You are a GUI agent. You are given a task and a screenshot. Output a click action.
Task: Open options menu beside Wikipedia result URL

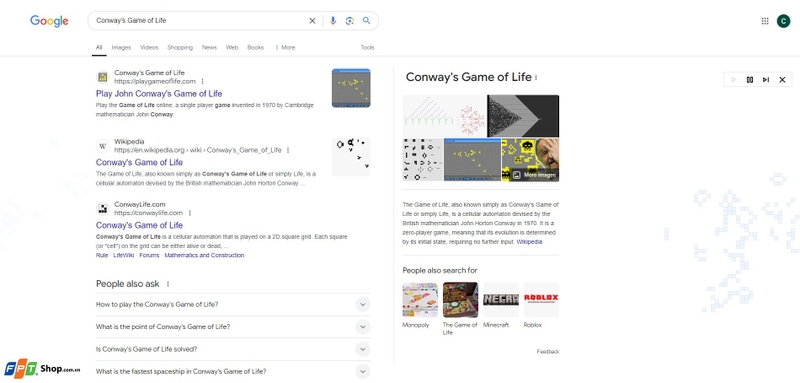[288, 150]
